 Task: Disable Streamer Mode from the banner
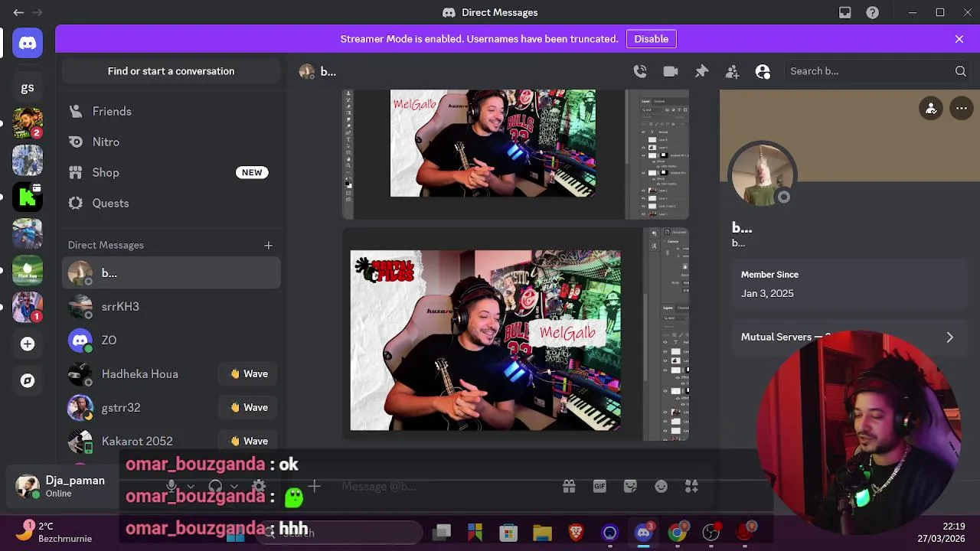[651, 39]
